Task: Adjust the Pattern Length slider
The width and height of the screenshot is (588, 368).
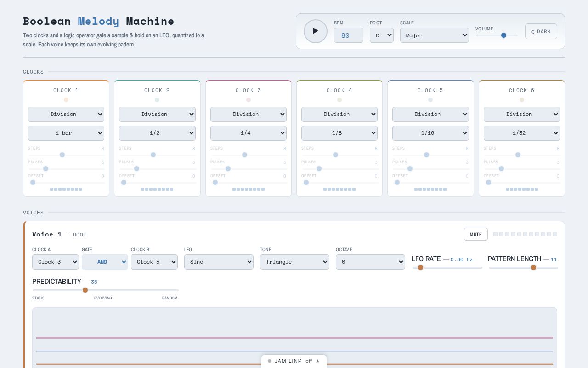Action: pos(523,267)
